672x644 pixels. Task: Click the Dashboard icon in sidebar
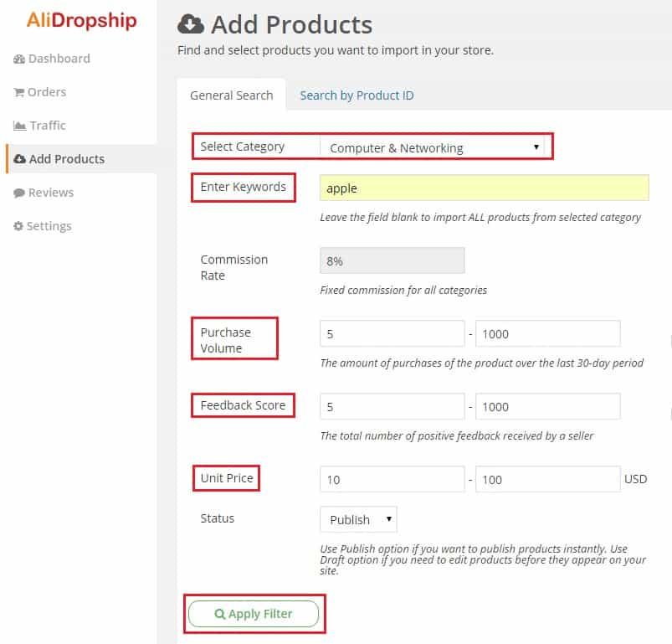point(19,59)
